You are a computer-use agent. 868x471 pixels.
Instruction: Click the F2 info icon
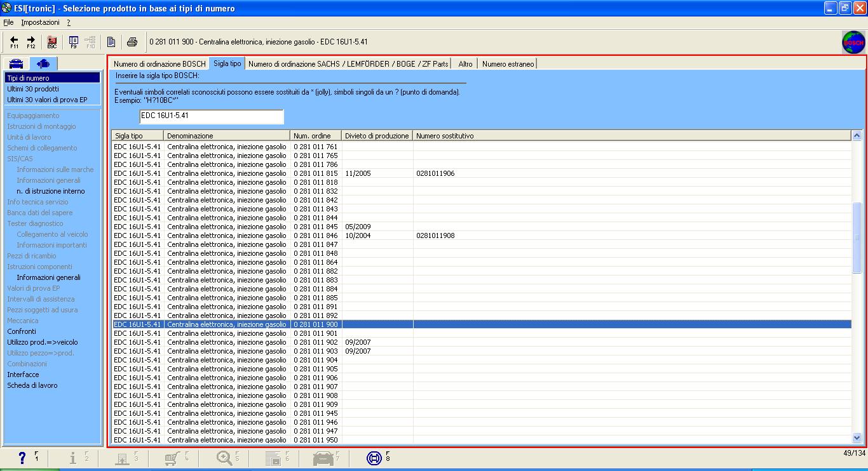[x=73, y=458]
